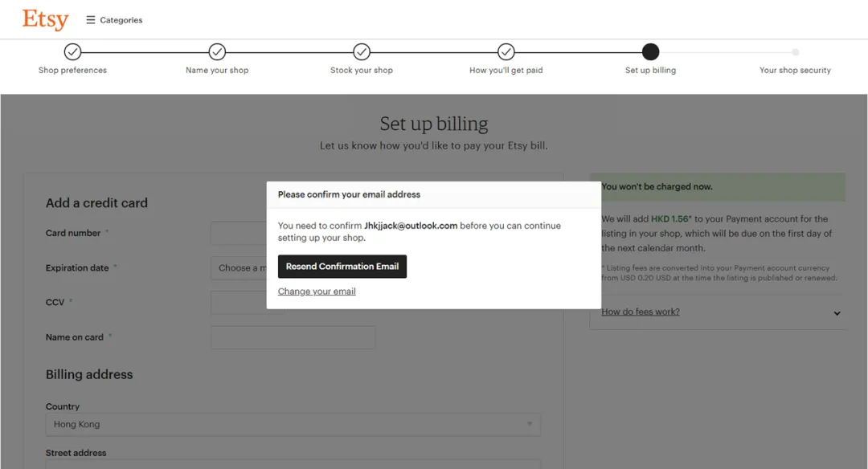Click the Your shop security step dot
The height and width of the screenshot is (469, 868).
[795, 52]
